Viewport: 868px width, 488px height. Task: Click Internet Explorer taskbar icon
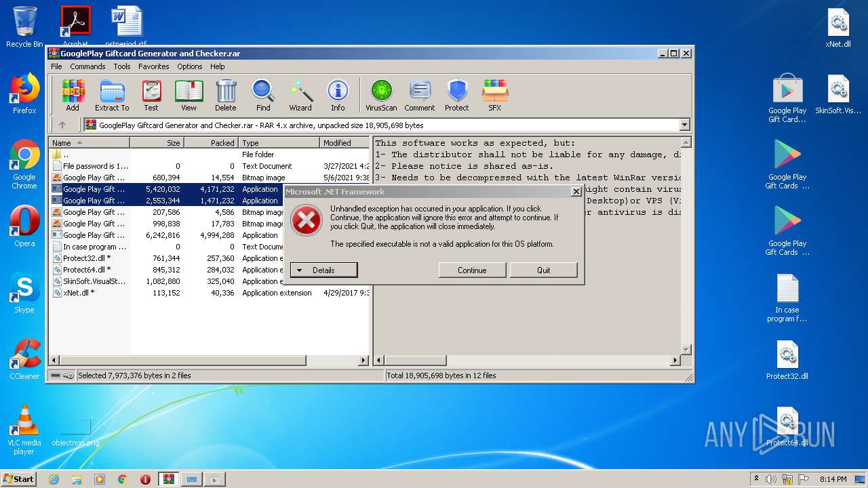(x=54, y=479)
